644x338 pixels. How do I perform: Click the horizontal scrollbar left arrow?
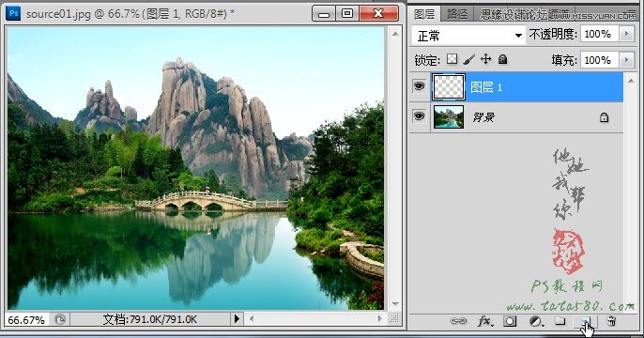point(252,318)
